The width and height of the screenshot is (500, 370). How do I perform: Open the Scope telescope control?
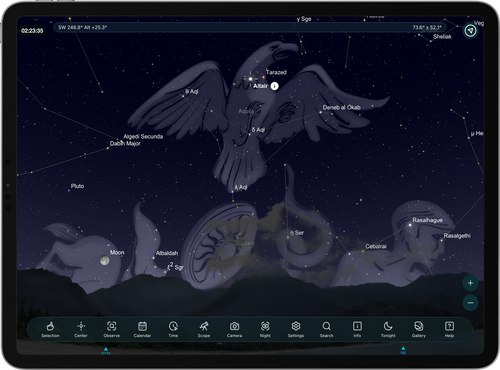204,329
